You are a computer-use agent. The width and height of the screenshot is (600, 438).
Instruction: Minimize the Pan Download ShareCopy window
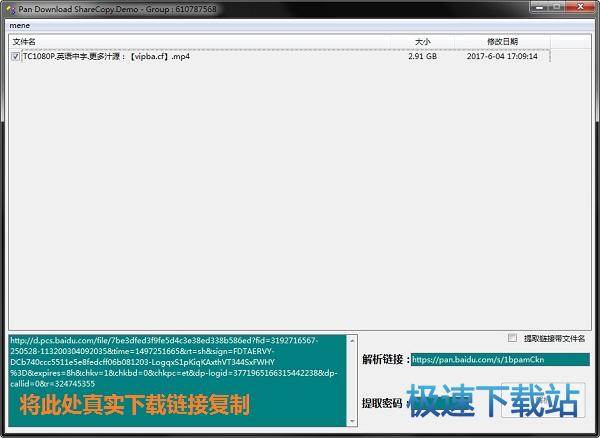540,7
